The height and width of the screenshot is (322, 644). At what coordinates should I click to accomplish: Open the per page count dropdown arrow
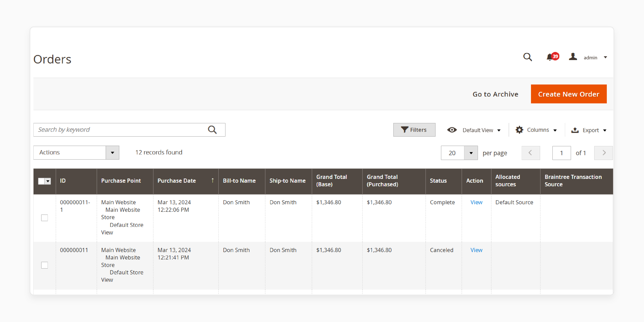pyautogui.click(x=471, y=153)
